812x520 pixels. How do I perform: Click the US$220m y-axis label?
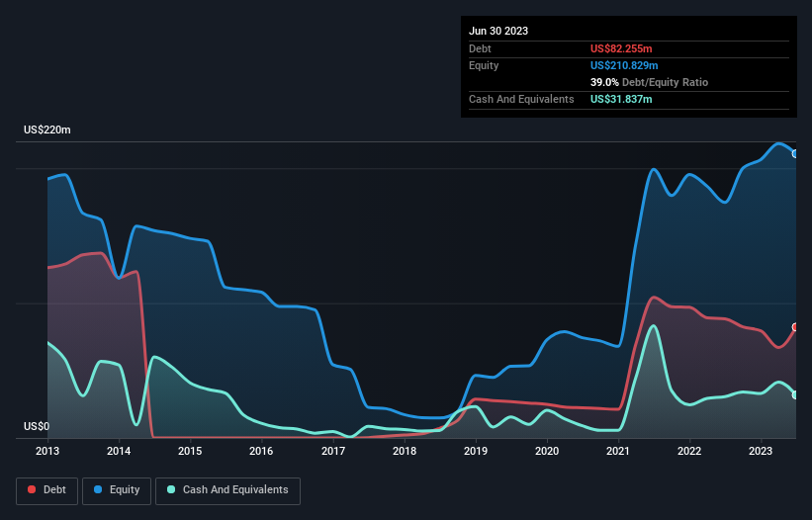tap(47, 130)
